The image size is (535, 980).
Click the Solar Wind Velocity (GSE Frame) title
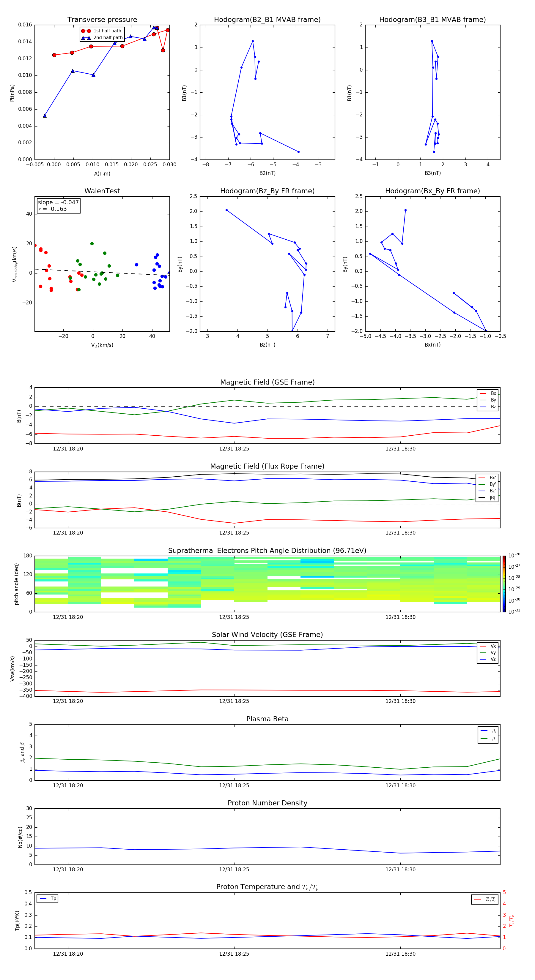pyautogui.click(x=267, y=635)
